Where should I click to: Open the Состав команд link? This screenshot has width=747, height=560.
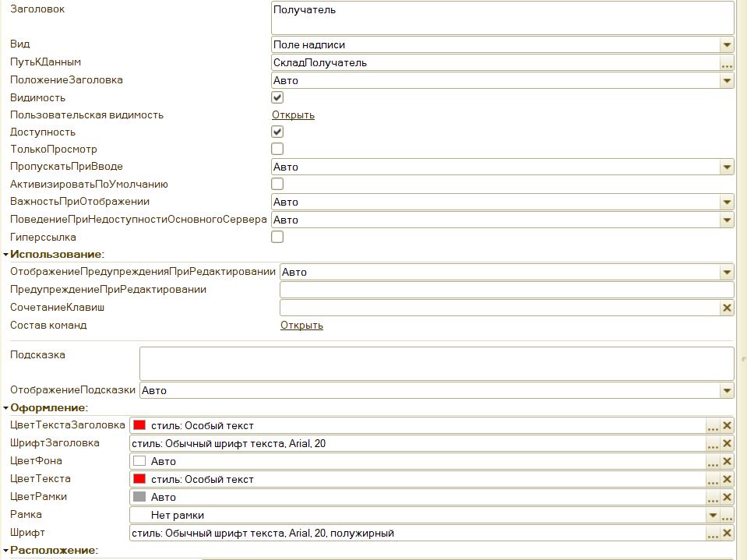tap(301, 326)
